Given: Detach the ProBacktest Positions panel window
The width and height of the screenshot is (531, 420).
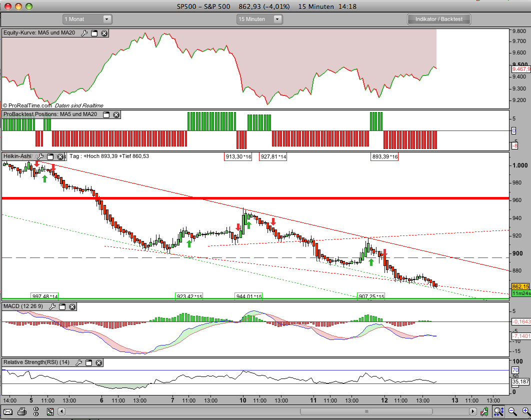Looking at the screenshot, I should [x=106, y=114].
